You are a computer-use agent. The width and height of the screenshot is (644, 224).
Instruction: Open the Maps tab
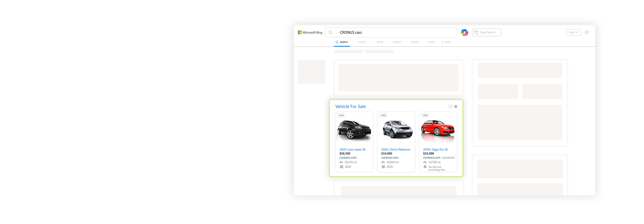click(431, 42)
